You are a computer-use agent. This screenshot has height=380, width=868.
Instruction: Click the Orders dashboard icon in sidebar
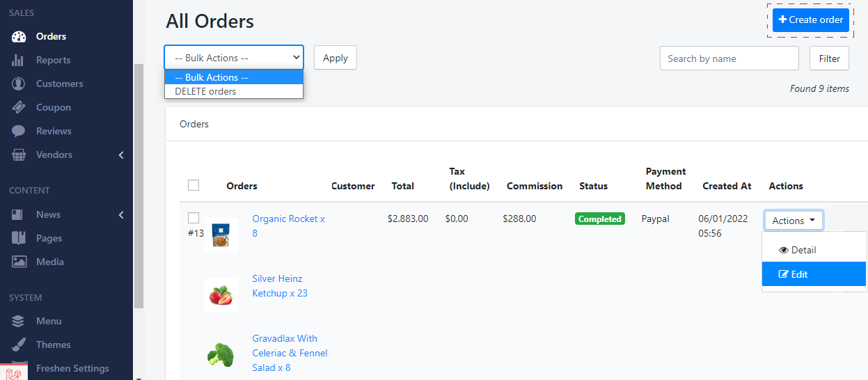point(19,37)
